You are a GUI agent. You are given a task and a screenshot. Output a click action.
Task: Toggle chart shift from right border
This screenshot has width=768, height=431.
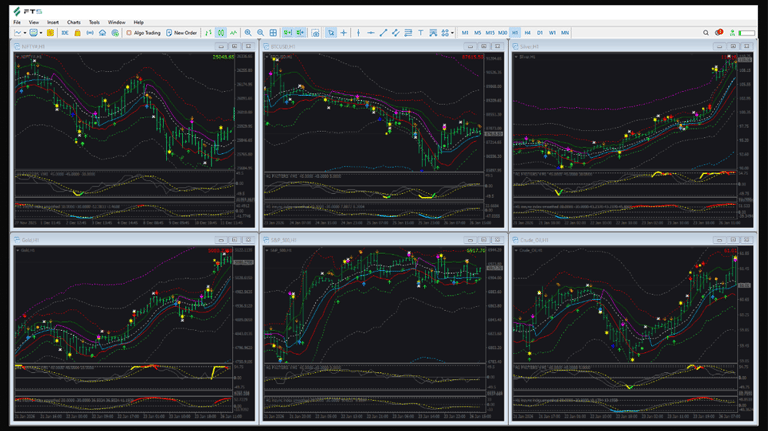tap(300, 33)
